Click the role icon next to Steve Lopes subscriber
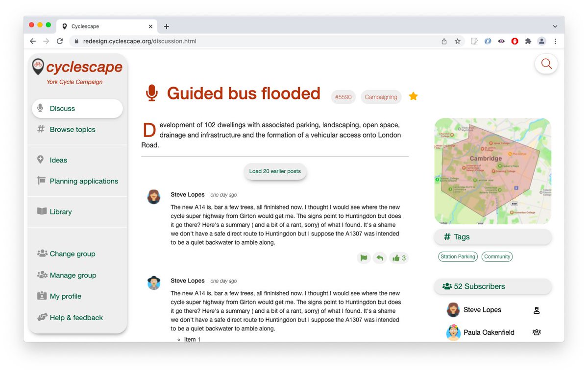The image size is (588, 373). tap(536, 310)
